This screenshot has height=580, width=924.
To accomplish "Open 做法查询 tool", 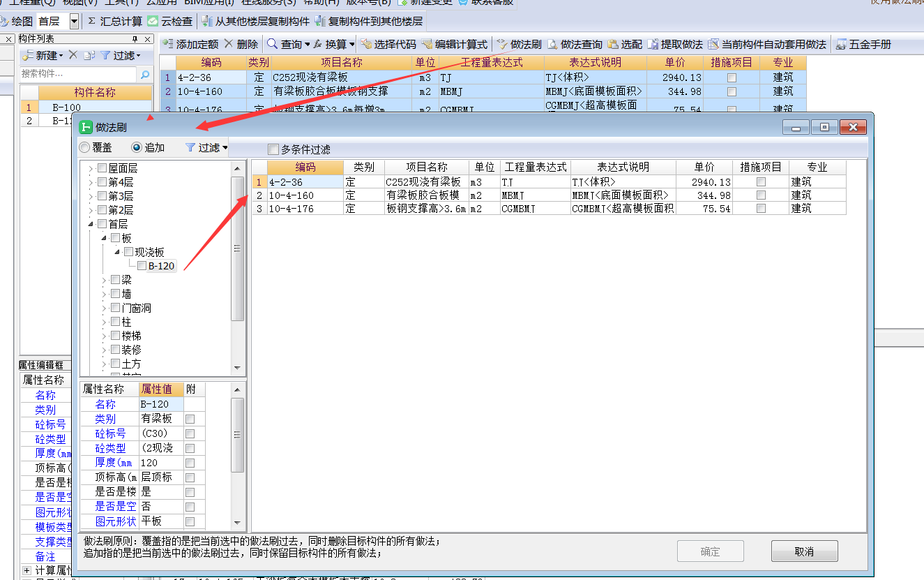I will pos(575,44).
